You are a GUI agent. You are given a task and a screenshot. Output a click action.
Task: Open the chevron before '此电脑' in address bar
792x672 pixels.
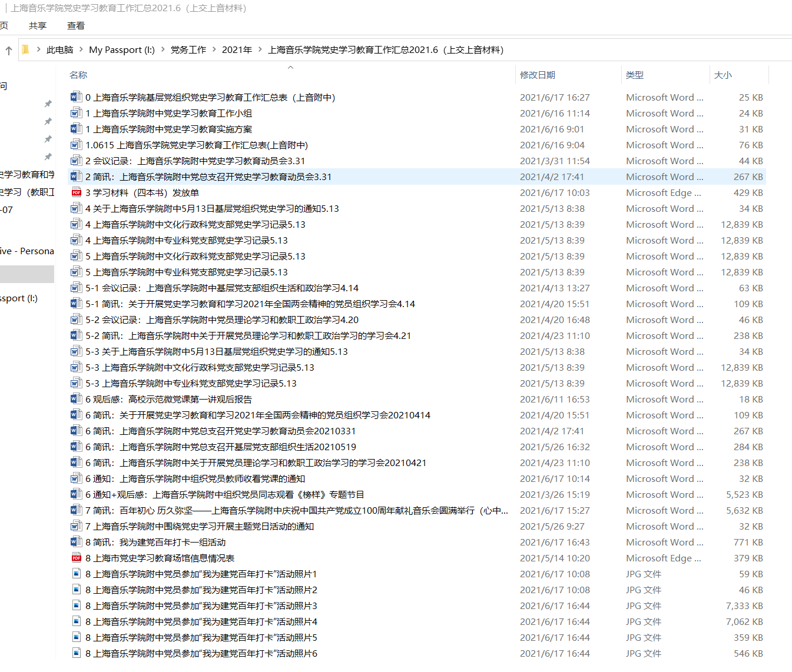point(39,50)
